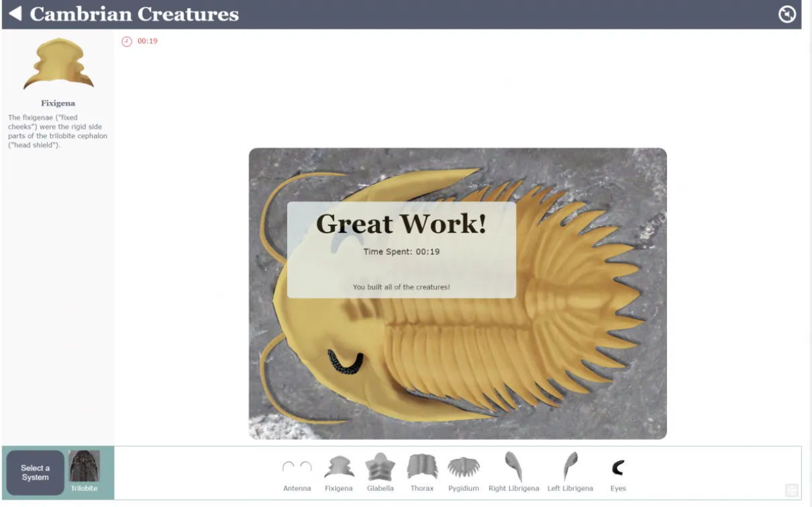Select the Fixigena part icon

(x=339, y=466)
